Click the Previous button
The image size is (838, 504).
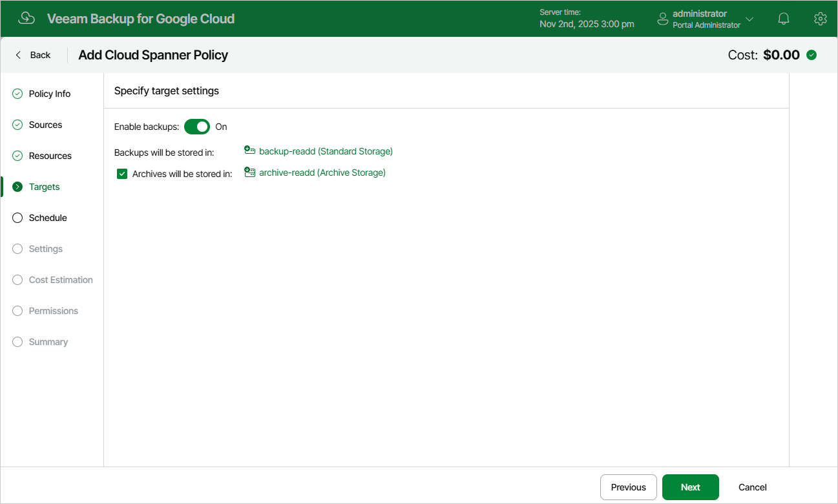pos(629,487)
